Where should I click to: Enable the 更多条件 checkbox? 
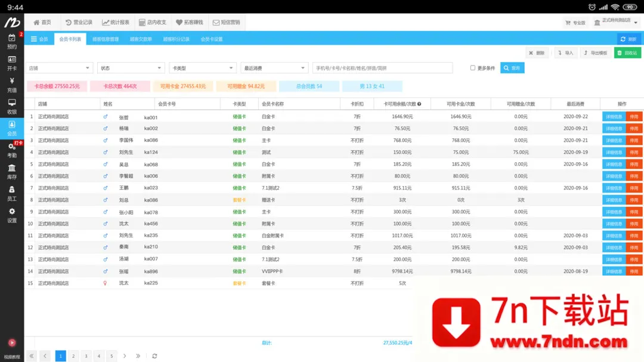[473, 68]
